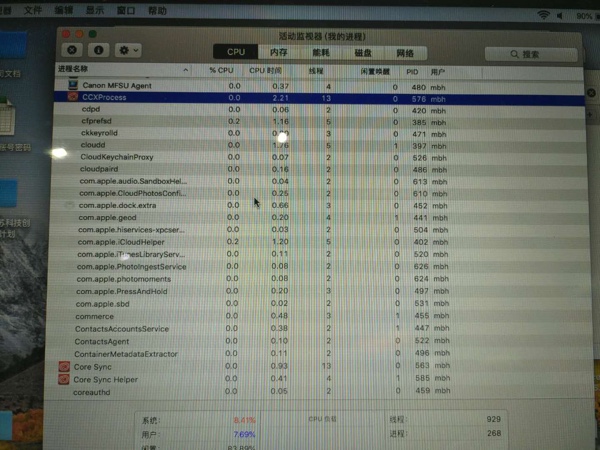Select the com.apple.photomoments row
Screen dimensions: 600x450
[319, 279]
